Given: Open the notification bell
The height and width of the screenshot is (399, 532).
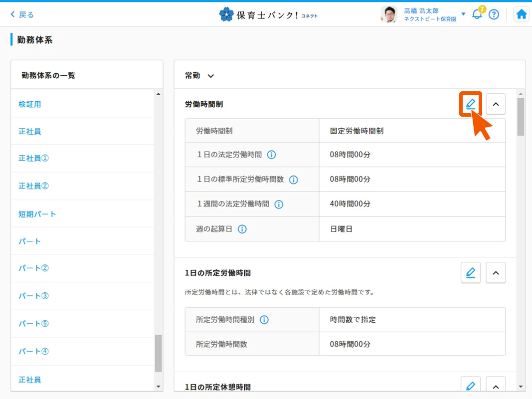Looking at the screenshot, I should click(x=477, y=14).
